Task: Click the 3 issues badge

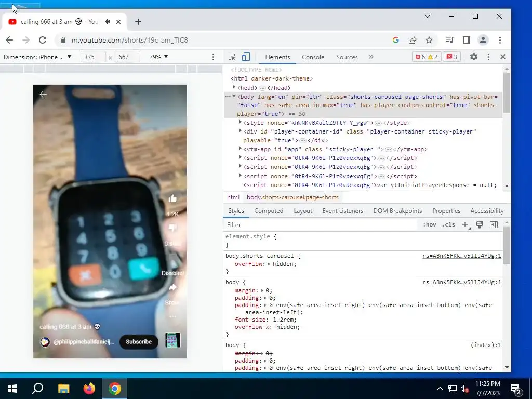Action: pyautogui.click(x=451, y=57)
